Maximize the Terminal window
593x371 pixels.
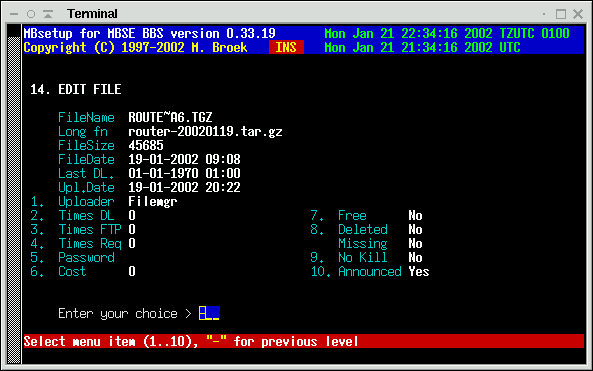point(561,14)
